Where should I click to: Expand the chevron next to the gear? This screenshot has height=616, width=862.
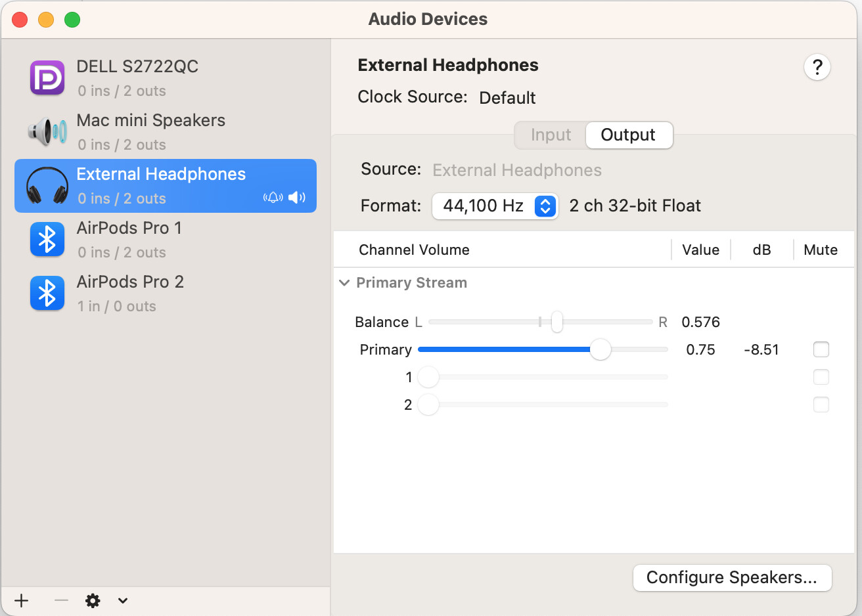pos(123,600)
